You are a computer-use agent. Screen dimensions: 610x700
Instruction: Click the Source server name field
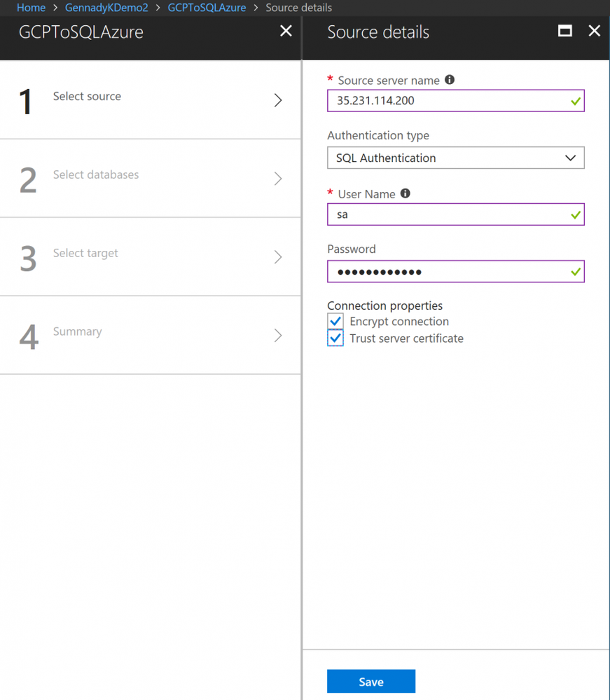[448, 101]
